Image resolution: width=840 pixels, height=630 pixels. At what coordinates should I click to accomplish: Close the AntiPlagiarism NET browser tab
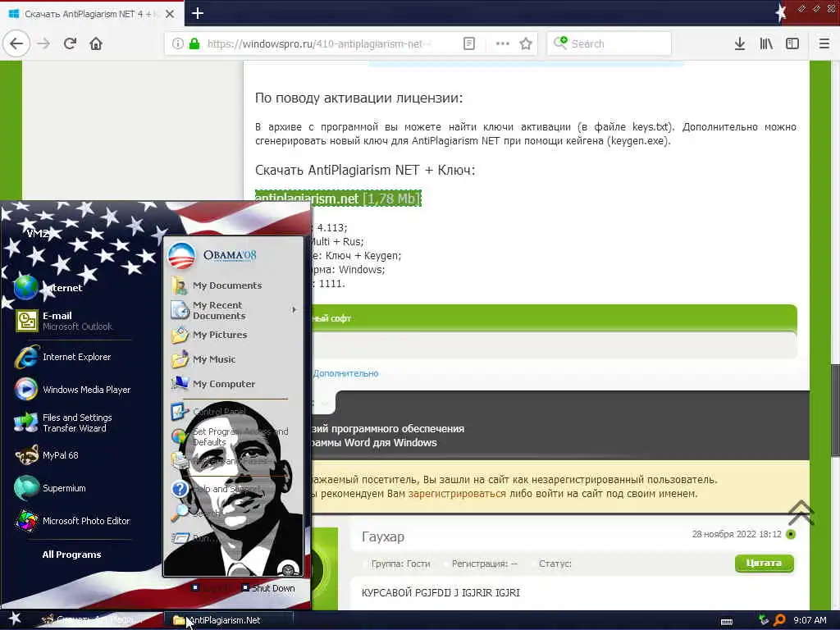tap(170, 14)
